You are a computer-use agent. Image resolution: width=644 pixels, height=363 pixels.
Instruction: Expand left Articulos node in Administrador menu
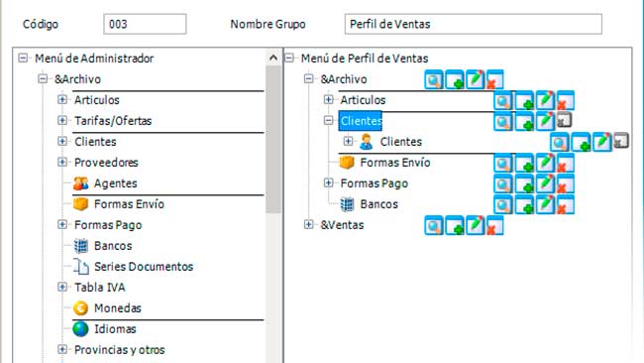coord(62,99)
